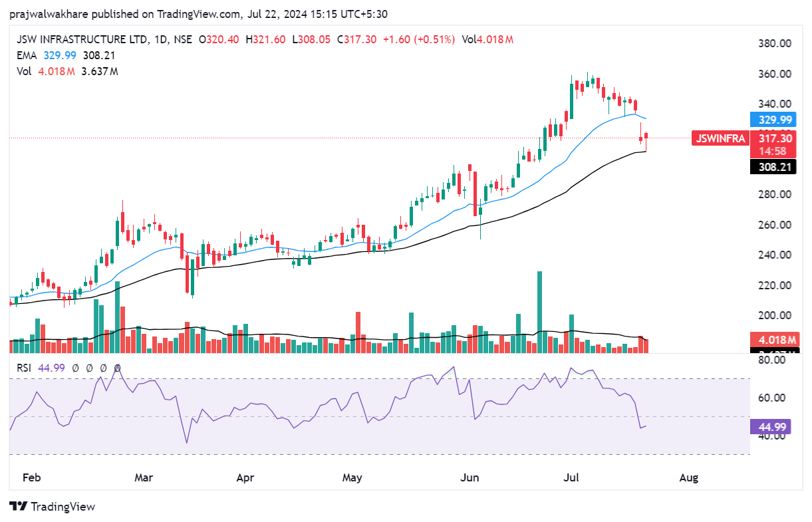Click the TradingView logo at bottom left

[52, 507]
